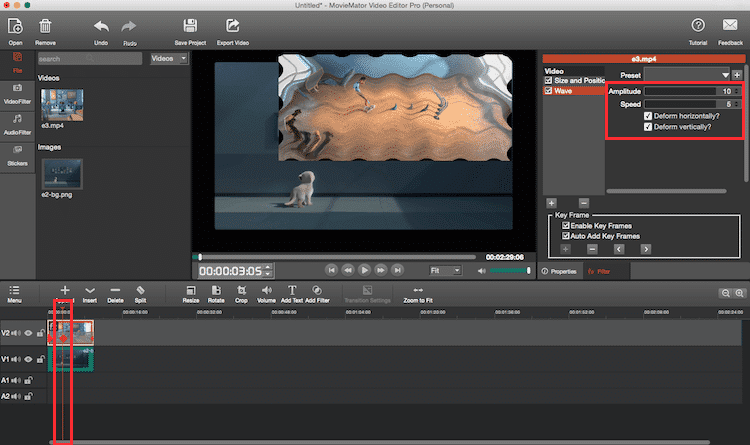Viewport: 750px width, 445px height.
Task: Skip to start of video
Action: pos(331,270)
